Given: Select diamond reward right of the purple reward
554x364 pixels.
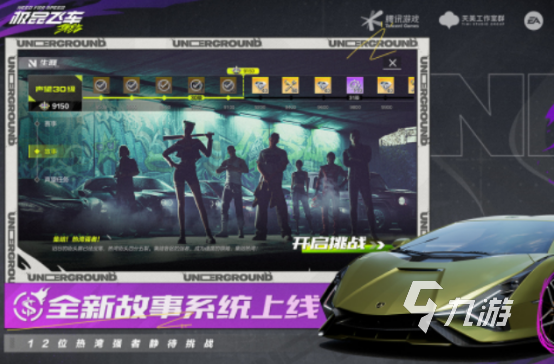Looking at the screenshot, I should [385, 86].
